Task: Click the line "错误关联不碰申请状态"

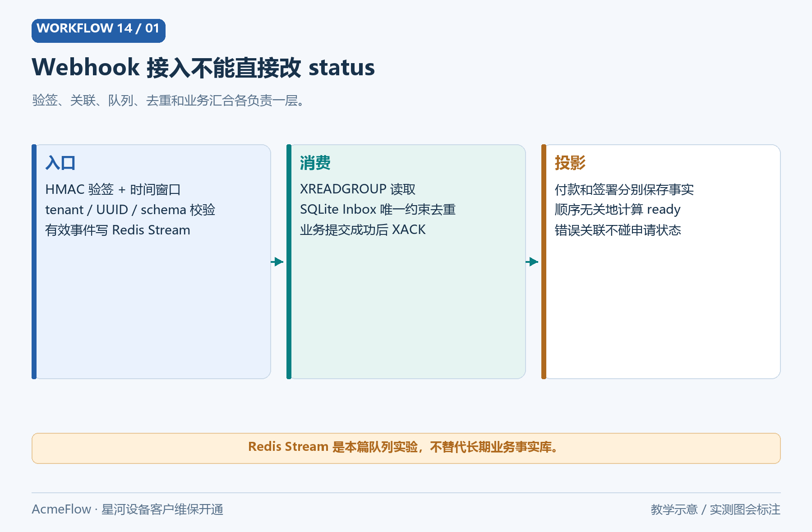Action: (x=618, y=230)
